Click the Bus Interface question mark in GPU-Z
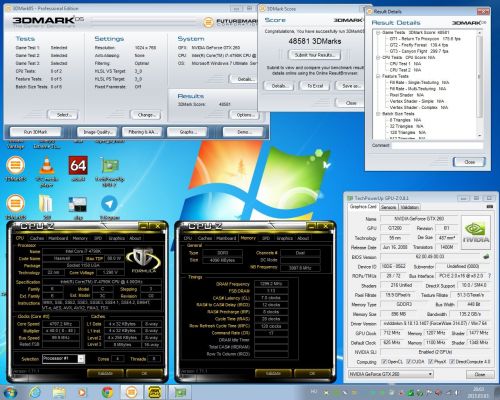The image size is (500, 400). tap(489, 276)
